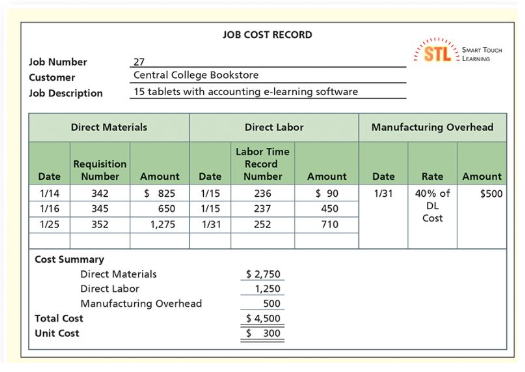The height and width of the screenshot is (372, 525).
Task: Click the Unit Cost label
Action: pyautogui.click(x=57, y=333)
